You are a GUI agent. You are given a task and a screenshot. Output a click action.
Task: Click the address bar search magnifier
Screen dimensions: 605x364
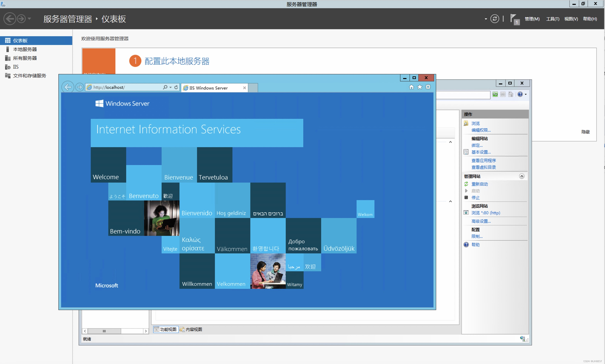[x=165, y=87]
